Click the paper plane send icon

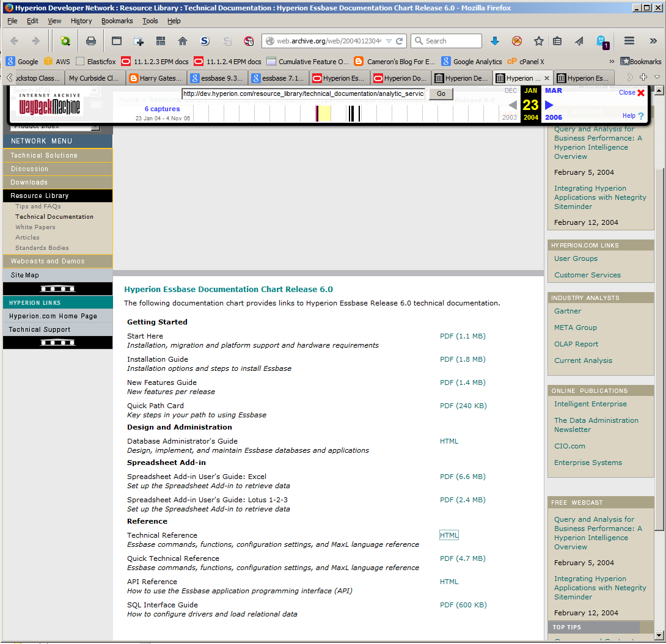pos(579,41)
